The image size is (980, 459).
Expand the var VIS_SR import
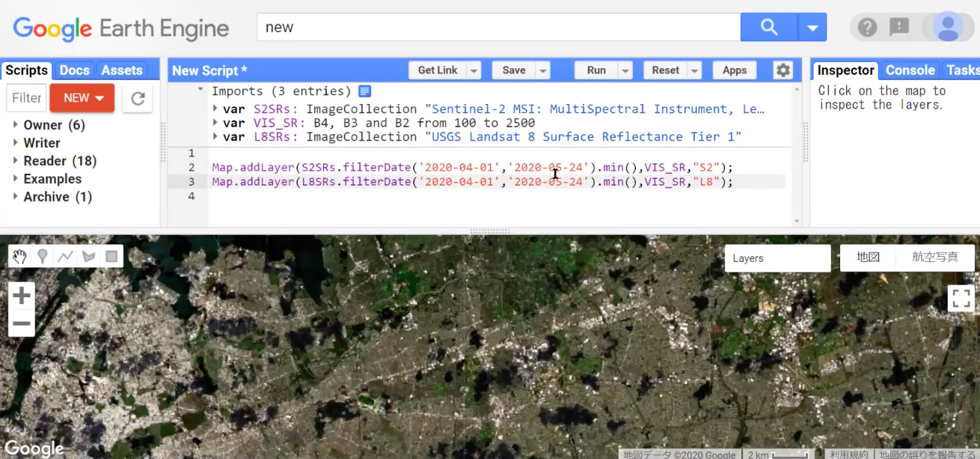216,123
